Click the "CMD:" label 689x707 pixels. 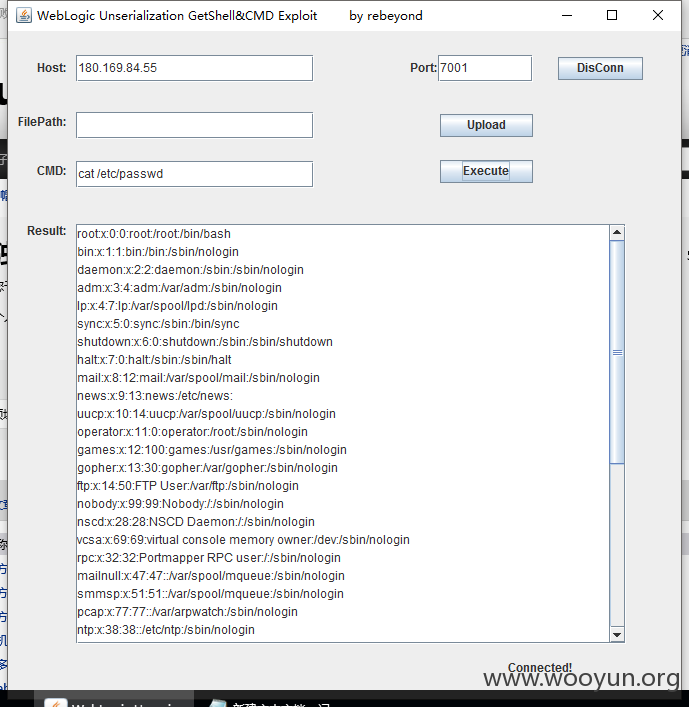point(51,171)
